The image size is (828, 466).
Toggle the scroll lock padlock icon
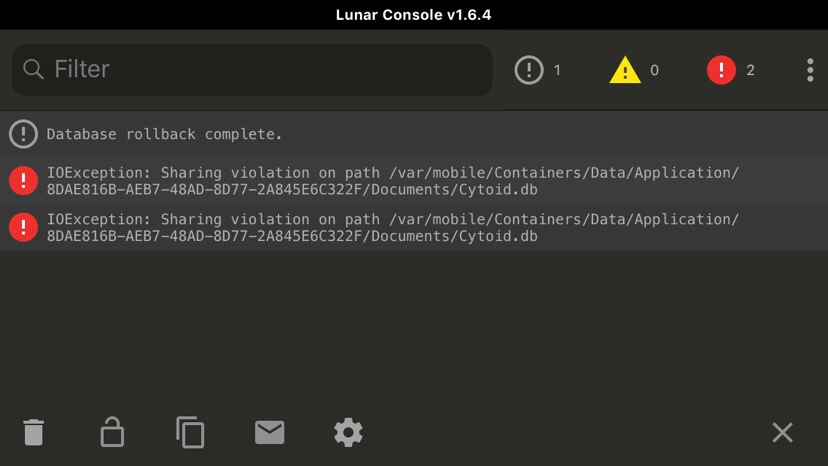click(112, 432)
